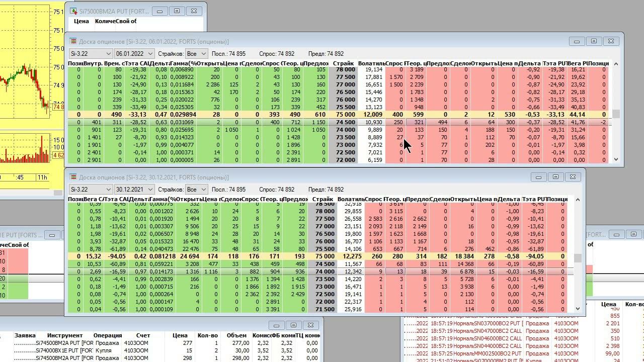Click the Врем. с column header in the 06.01.2022 board

pos(114,63)
